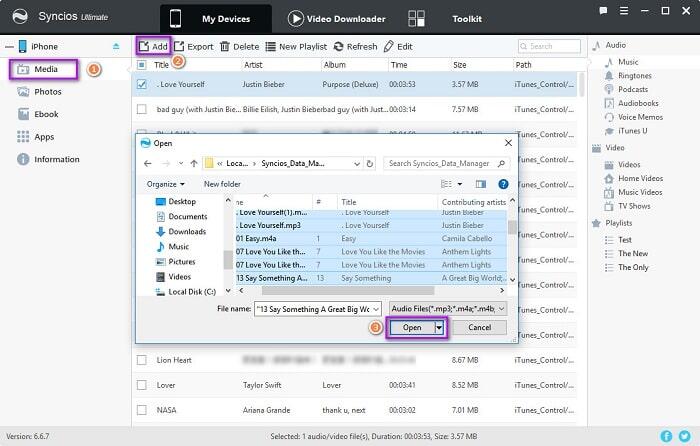700x446 pixels.
Task: Click the Edit pencil icon
Action: (391, 46)
